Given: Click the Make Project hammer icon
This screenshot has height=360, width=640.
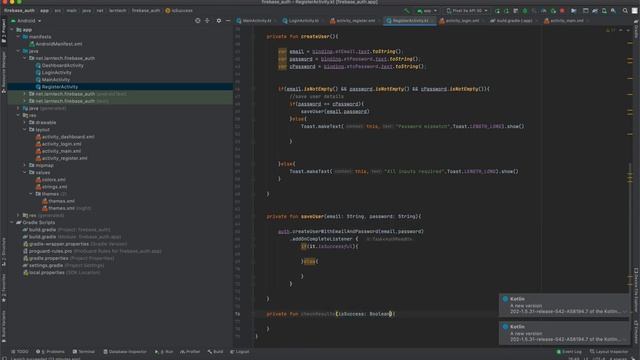Looking at the screenshot, I should 407,11.
